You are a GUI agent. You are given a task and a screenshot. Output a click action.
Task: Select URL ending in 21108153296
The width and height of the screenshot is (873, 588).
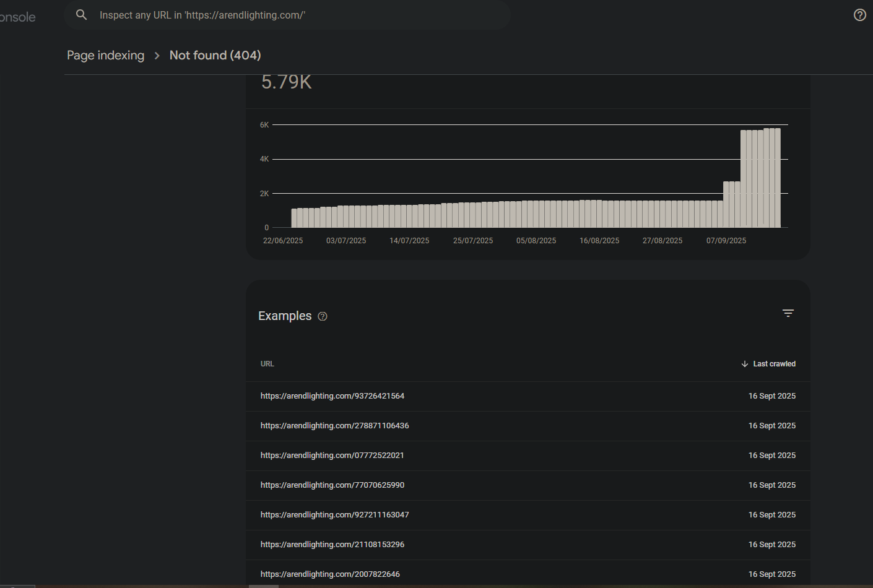click(x=332, y=545)
